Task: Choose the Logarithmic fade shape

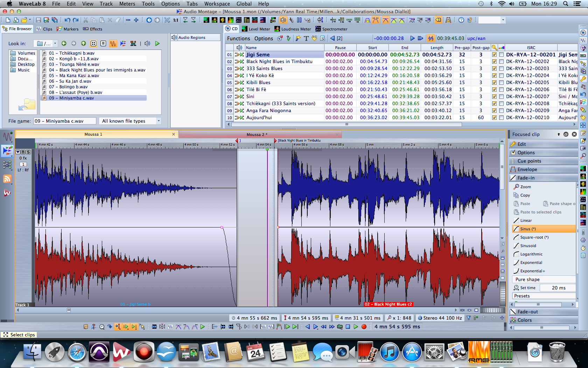Action: tap(531, 254)
